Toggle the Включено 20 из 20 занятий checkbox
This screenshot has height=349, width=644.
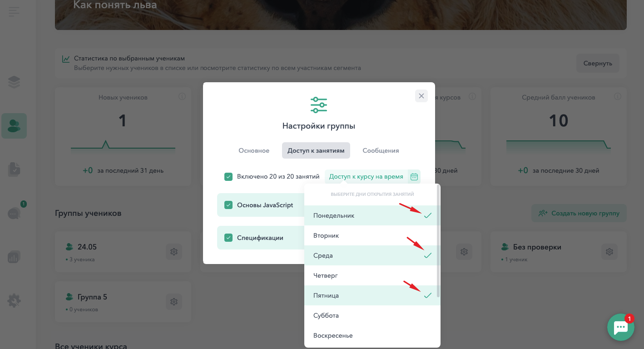click(228, 176)
